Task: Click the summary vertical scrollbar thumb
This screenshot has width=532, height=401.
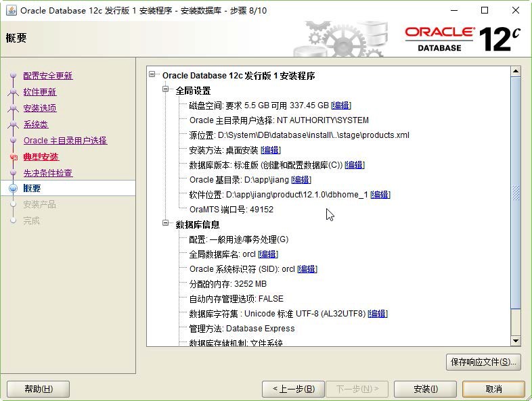Action: (516, 193)
